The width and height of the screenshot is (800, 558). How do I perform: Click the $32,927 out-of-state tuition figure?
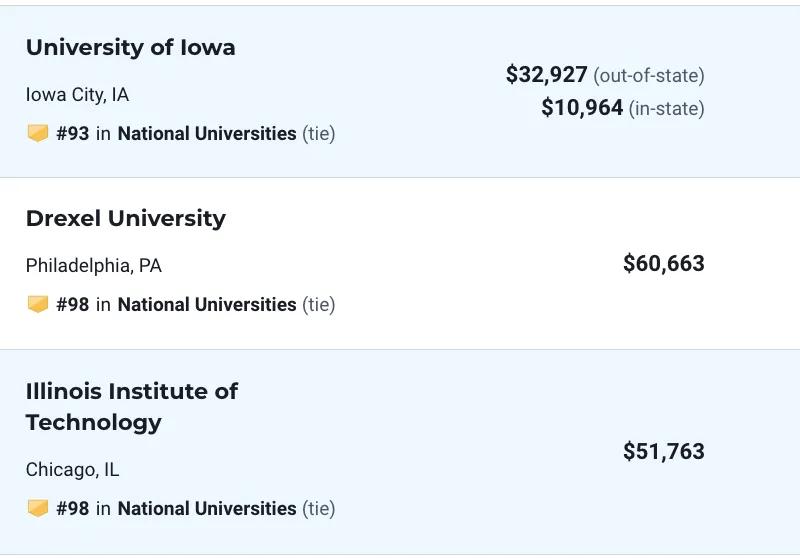(546, 74)
